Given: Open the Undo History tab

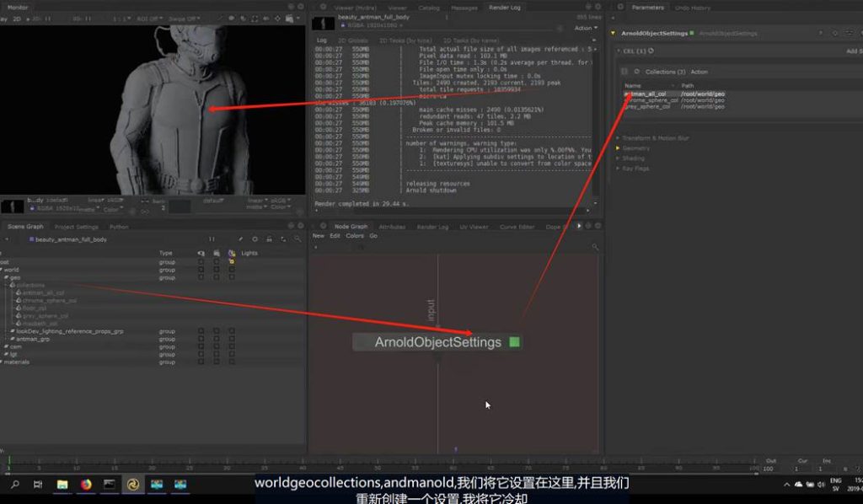Looking at the screenshot, I should point(693,8).
